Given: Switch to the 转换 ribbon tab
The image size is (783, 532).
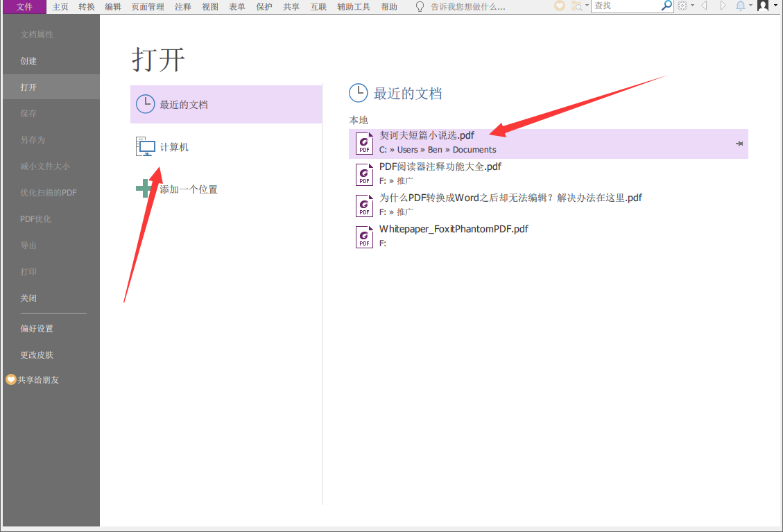Looking at the screenshot, I should [x=86, y=6].
